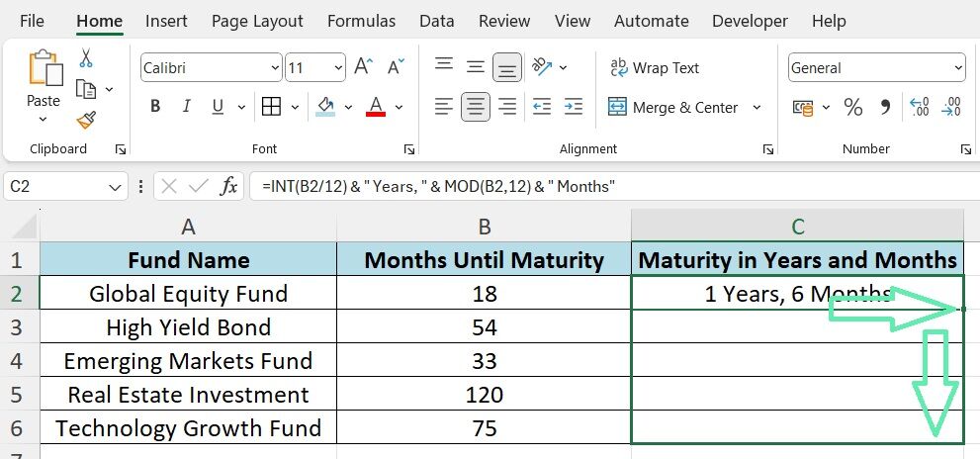Select the Format Painter brush
980x459 pixels.
[x=86, y=120]
